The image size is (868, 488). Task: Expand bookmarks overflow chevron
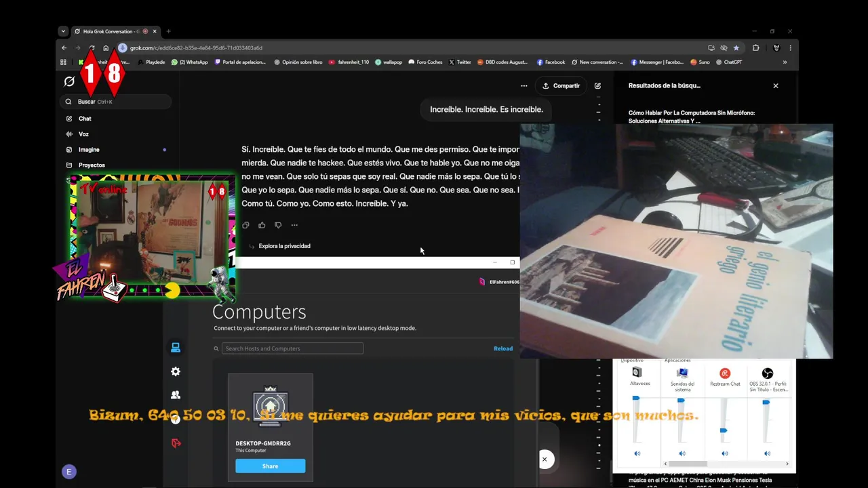pos(785,62)
